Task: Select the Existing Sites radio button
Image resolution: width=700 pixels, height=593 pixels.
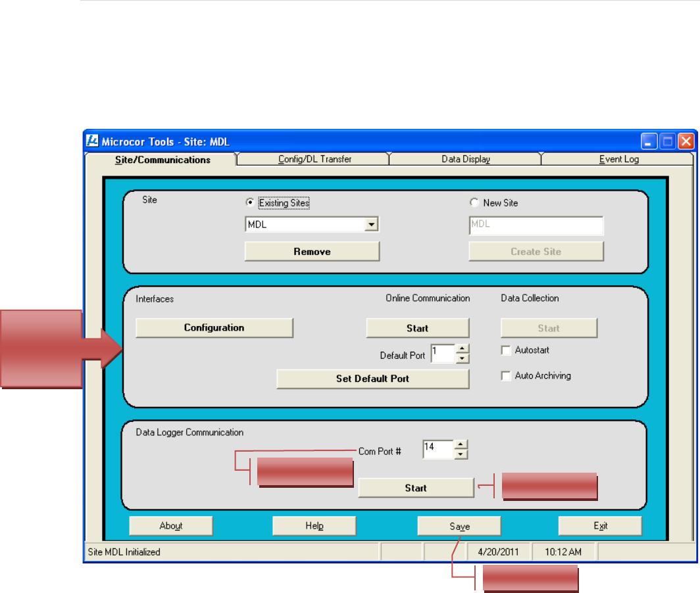Action: [250, 202]
